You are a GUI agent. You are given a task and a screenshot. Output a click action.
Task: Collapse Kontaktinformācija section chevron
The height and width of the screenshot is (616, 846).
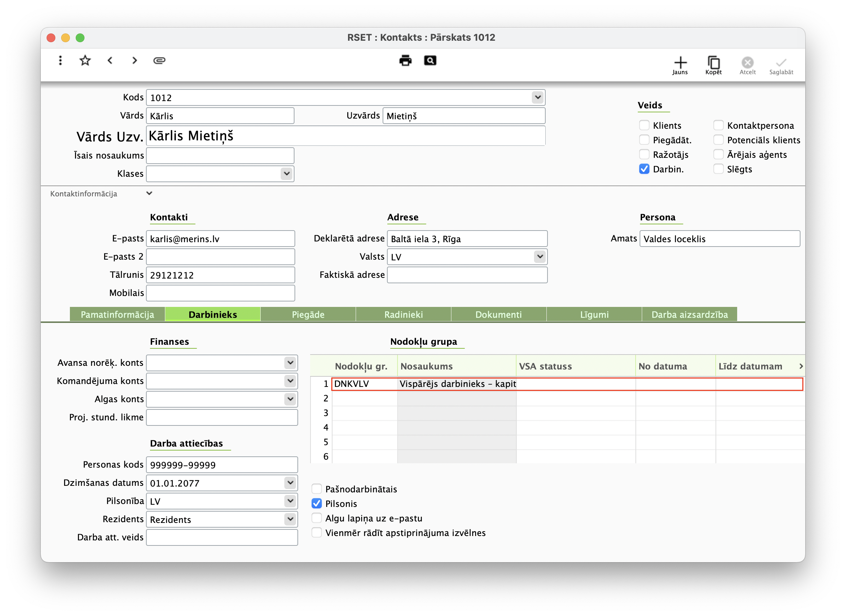click(149, 193)
